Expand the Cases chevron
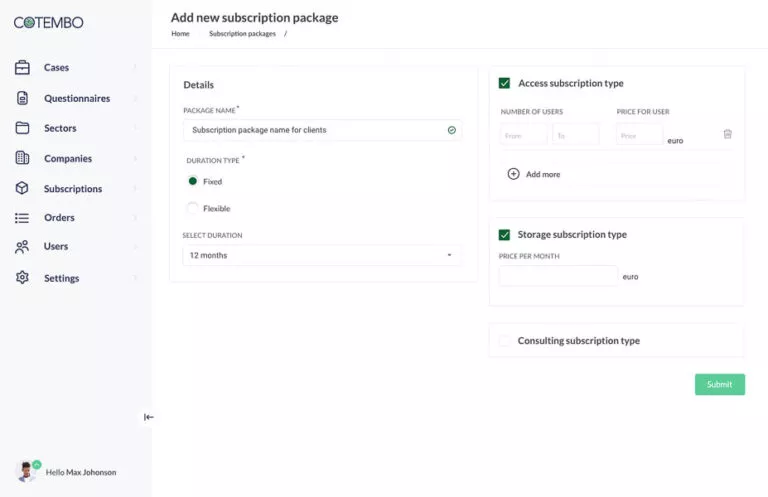Viewport: 768px width, 497px height. pyautogui.click(x=135, y=67)
